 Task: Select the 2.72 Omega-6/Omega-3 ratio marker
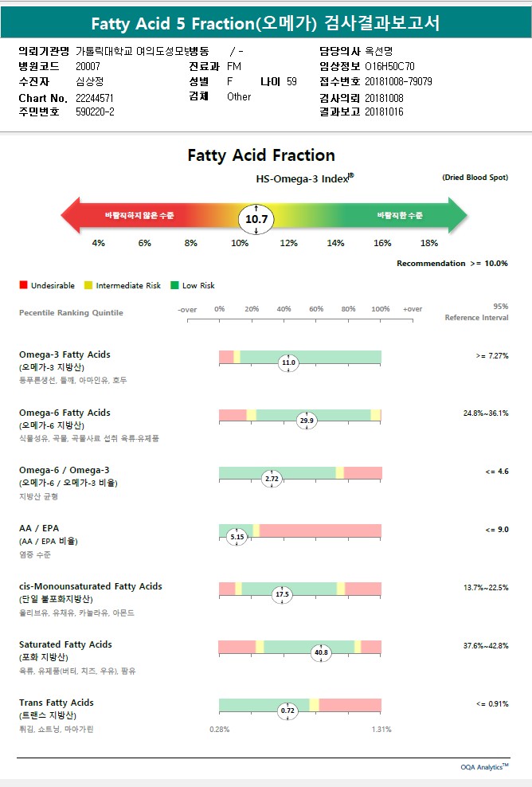tap(272, 479)
